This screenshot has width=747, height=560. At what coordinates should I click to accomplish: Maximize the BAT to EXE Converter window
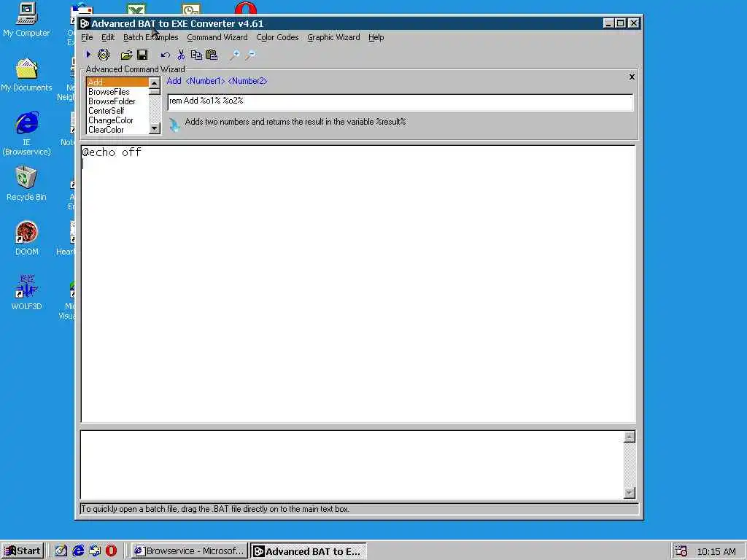pos(620,23)
